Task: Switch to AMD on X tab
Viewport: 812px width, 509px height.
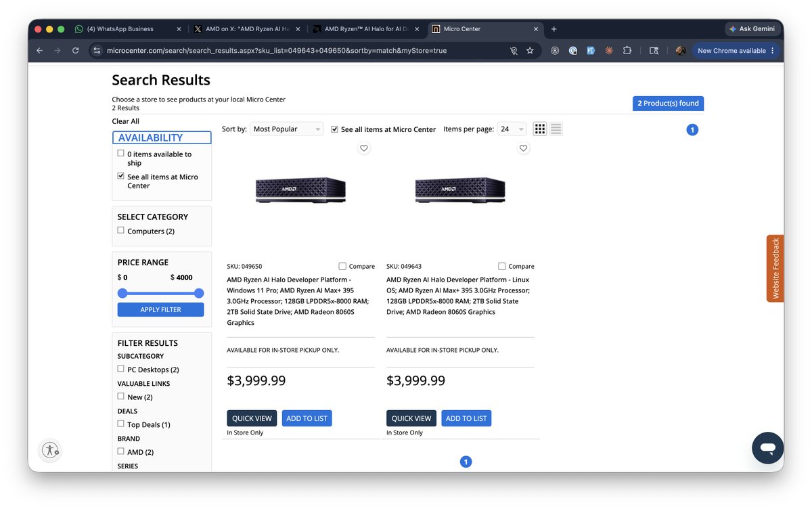Action: point(246,29)
